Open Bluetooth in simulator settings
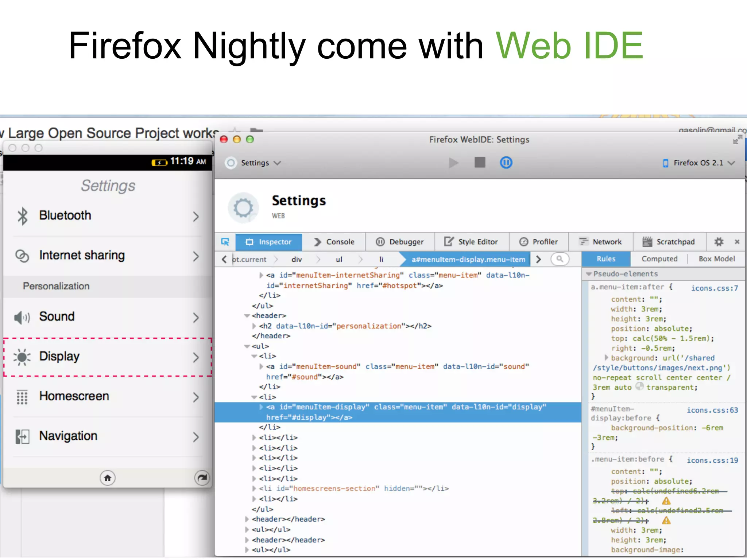 point(108,216)
